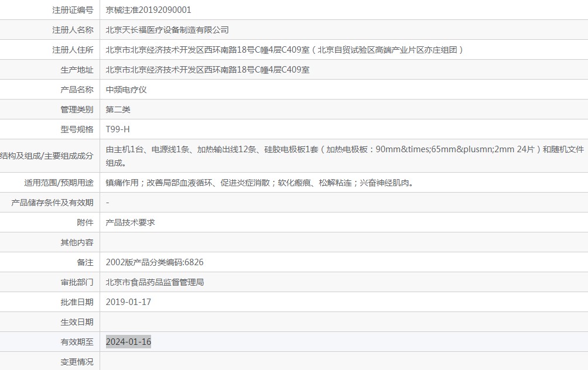Click the 产品储存条件及有效期 label
Screen dimensions: 588x370
(52, 203)
